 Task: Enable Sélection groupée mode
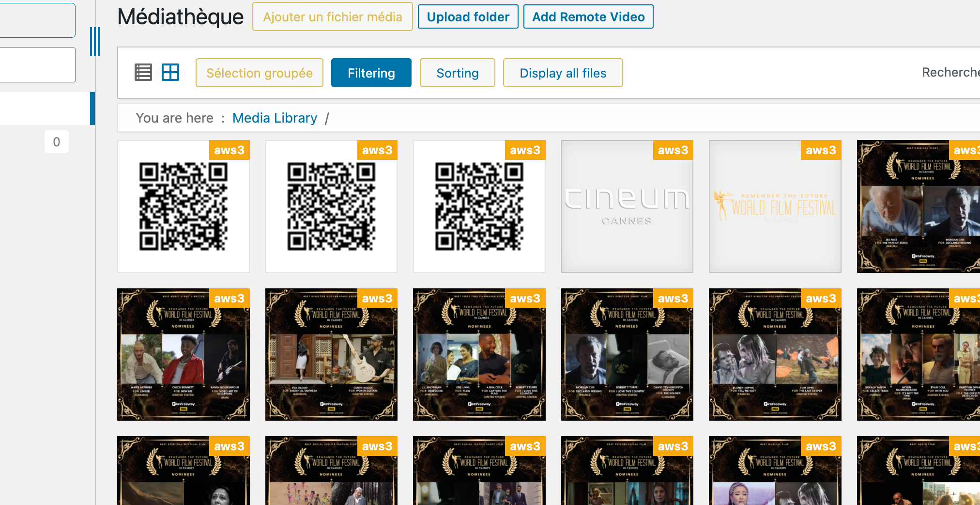click(x=260, y=73)
